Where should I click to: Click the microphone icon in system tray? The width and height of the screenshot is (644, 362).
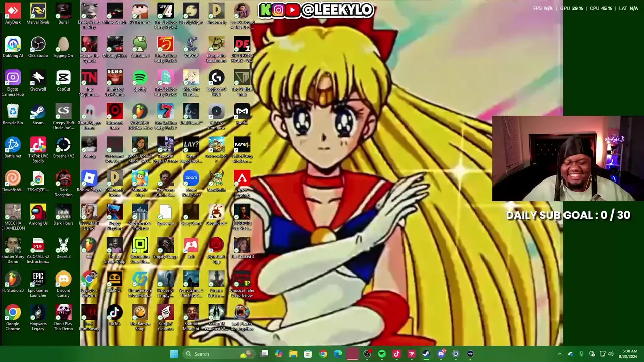pos(581,354)
